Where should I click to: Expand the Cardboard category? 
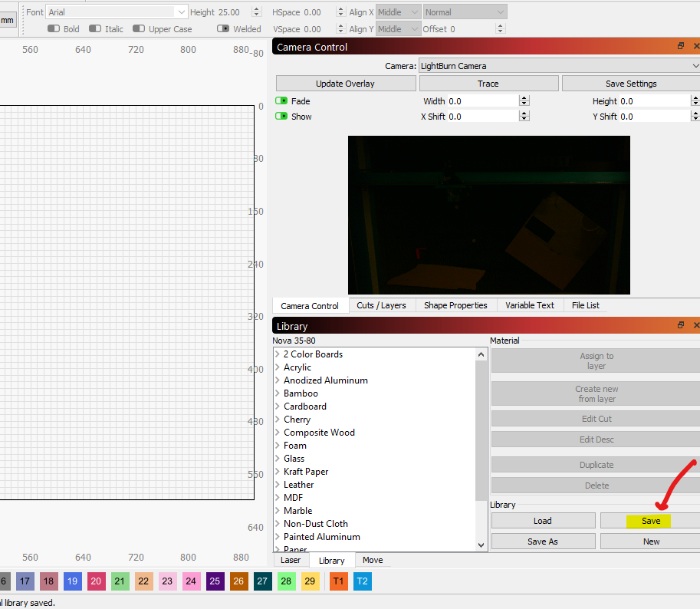pos(278,407)
